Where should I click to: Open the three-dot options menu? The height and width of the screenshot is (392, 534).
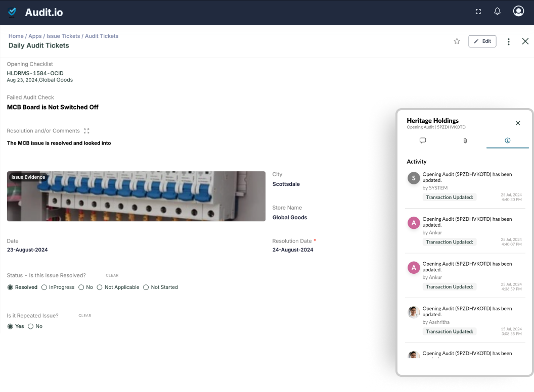508,41
